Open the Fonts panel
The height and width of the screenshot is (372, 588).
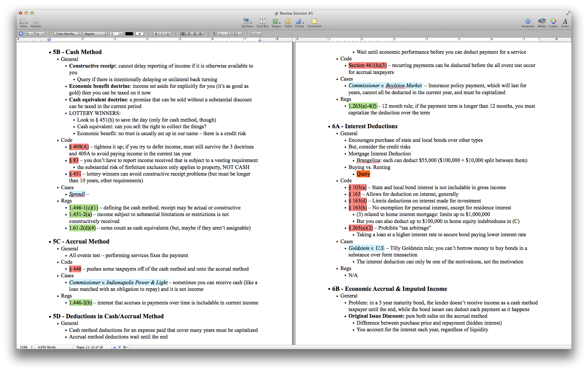pyautogui.click(x=565, y=23)
